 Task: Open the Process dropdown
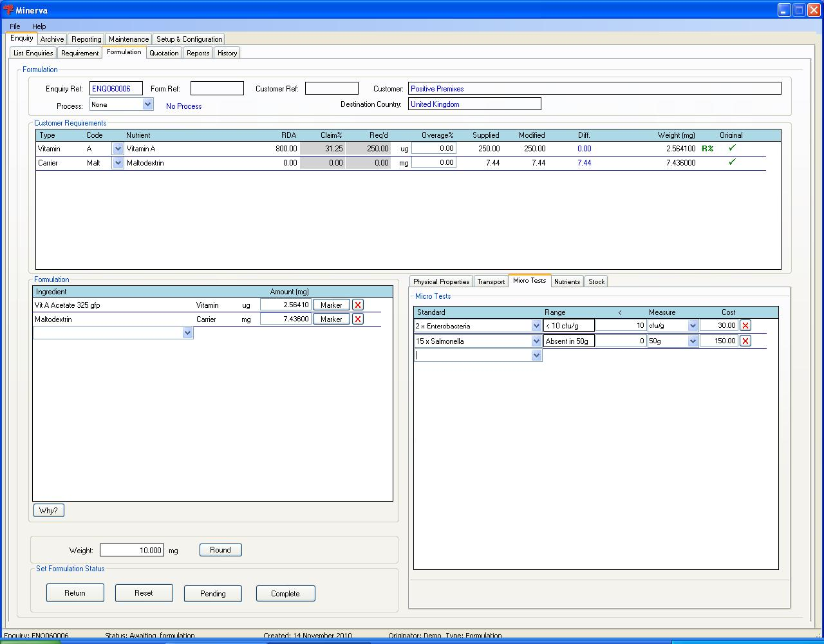click(x=147, y=104)
